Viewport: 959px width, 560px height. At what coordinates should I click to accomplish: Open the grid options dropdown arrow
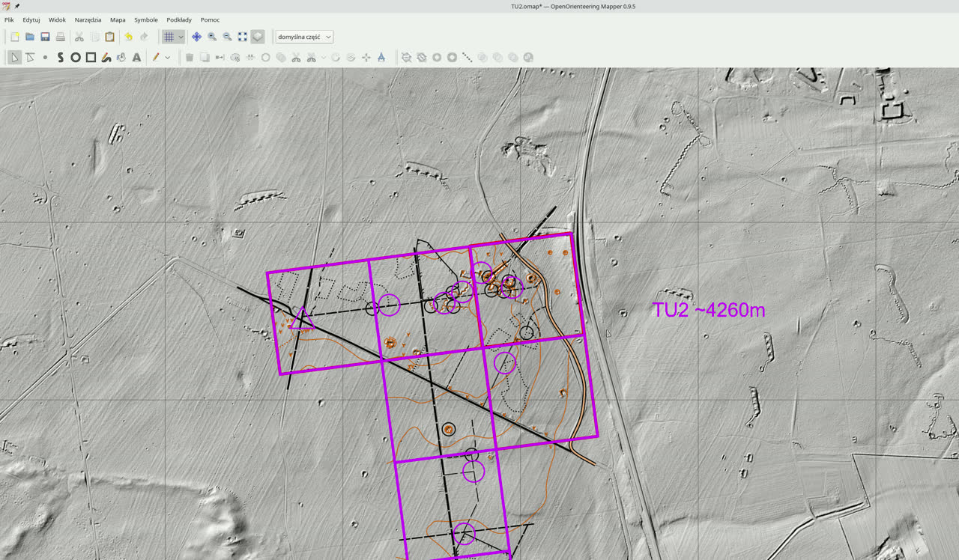[x=181, y=37]
